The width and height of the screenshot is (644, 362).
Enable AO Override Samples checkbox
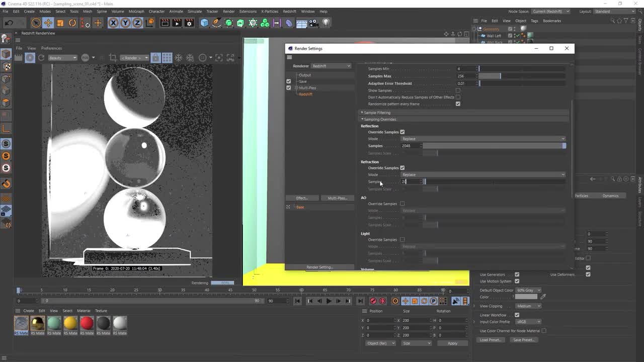click(402, 204)
